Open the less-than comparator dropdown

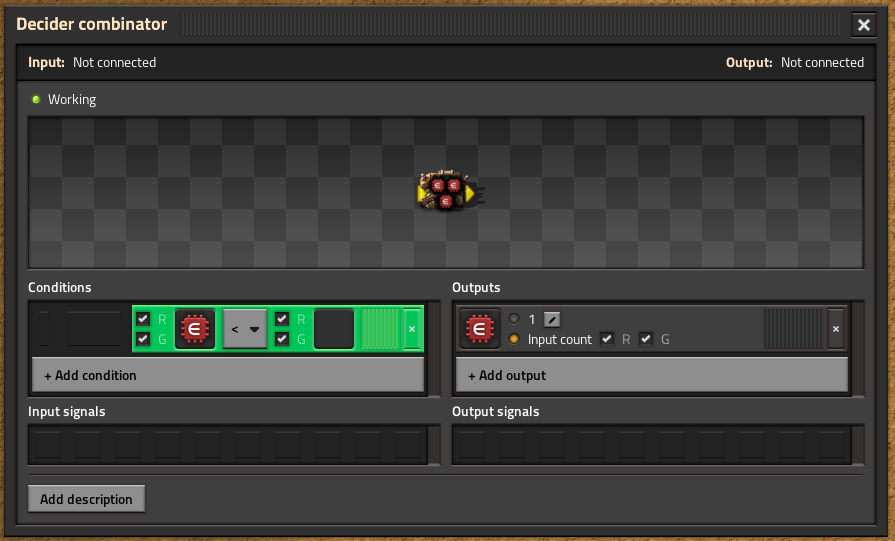tap(245, 329)
